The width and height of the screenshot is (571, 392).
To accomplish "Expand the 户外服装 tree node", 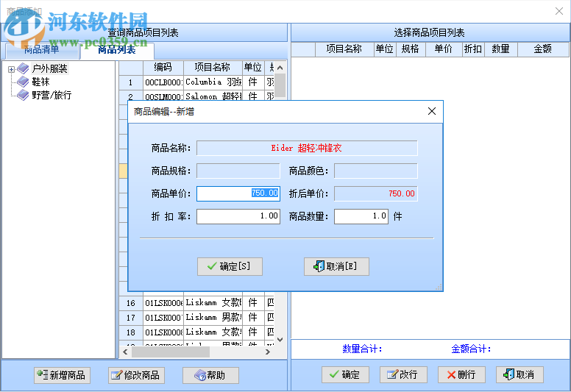I will coord(11,69).
